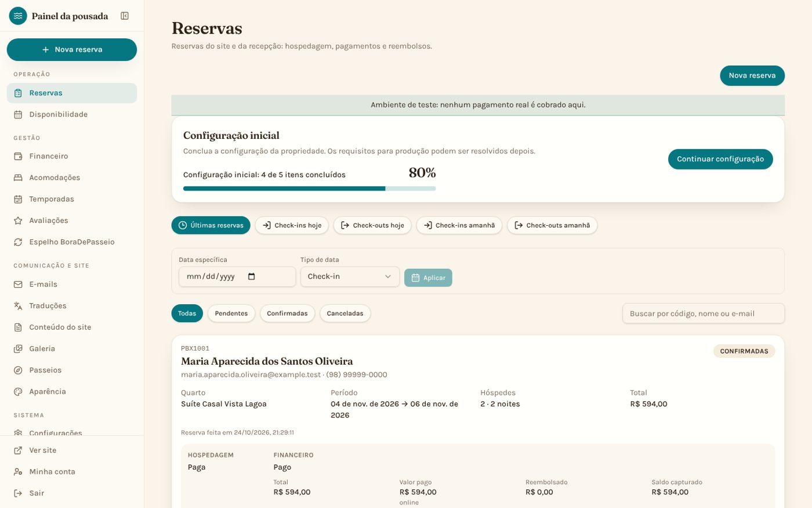Click the Avaliações star icon
This screenshot has width=812, height=508.
pyautogui.click(x=18, y=221)
